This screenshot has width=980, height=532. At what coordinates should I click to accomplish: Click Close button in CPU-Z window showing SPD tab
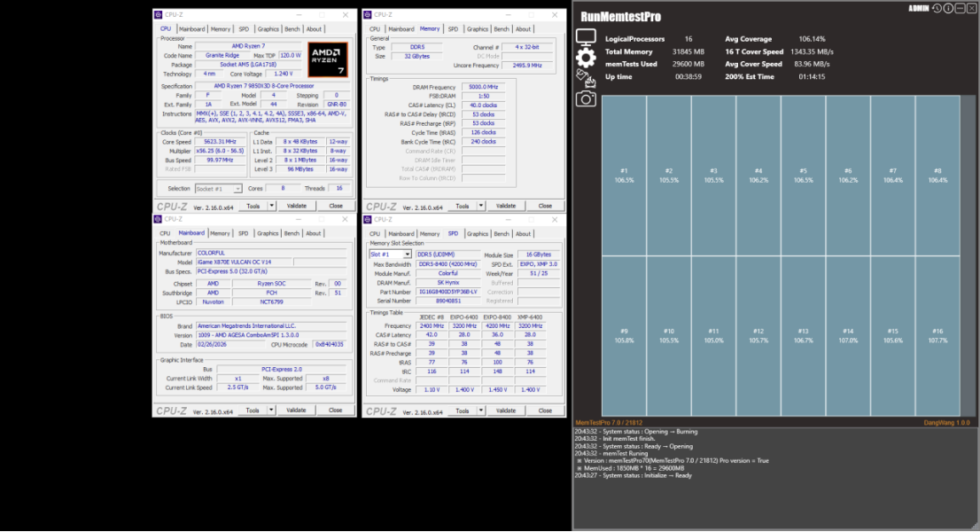[545, 411]
